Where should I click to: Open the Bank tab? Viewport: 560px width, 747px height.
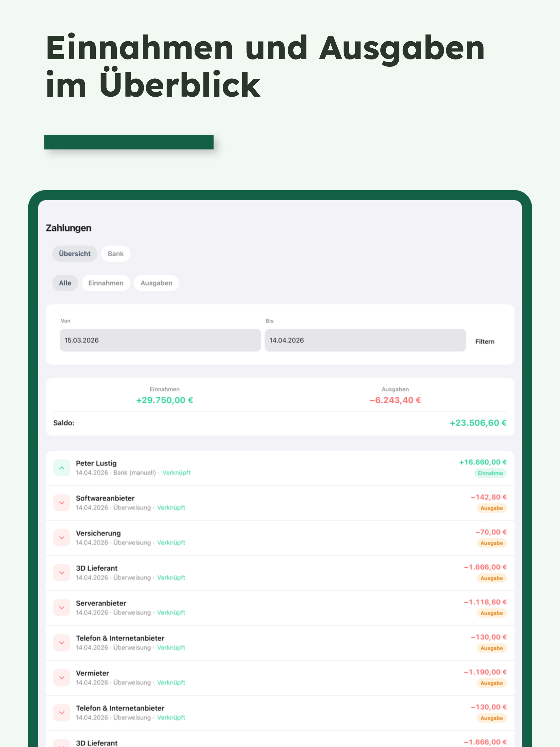[115, 254]
